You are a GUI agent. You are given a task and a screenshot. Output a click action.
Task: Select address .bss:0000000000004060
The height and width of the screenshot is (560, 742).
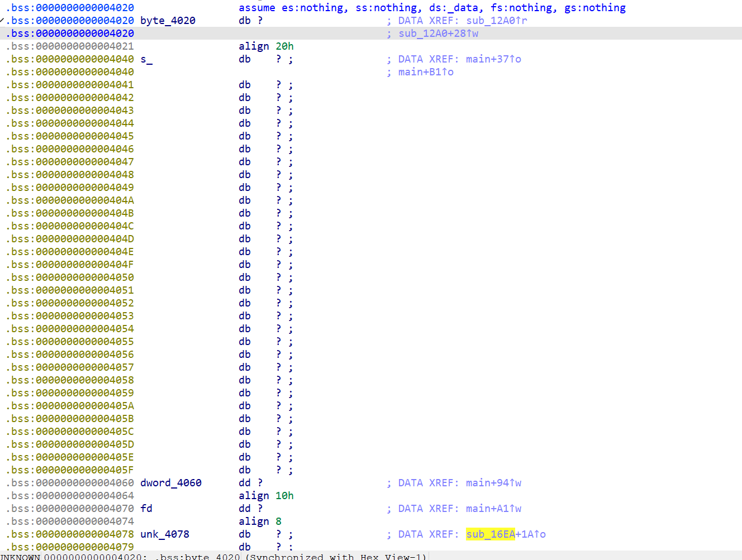coord(70,483)
